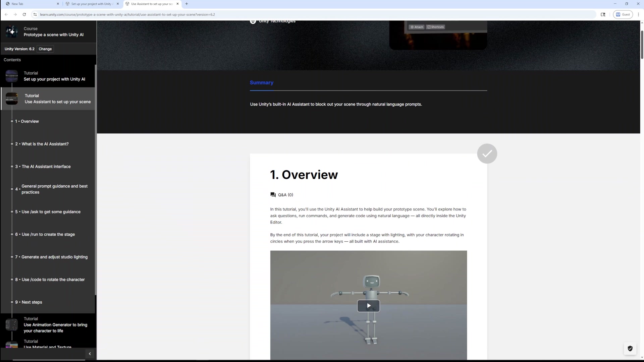
Task: Close the 'Use Assistant to set up' tab
Action: tap(177, 4)
